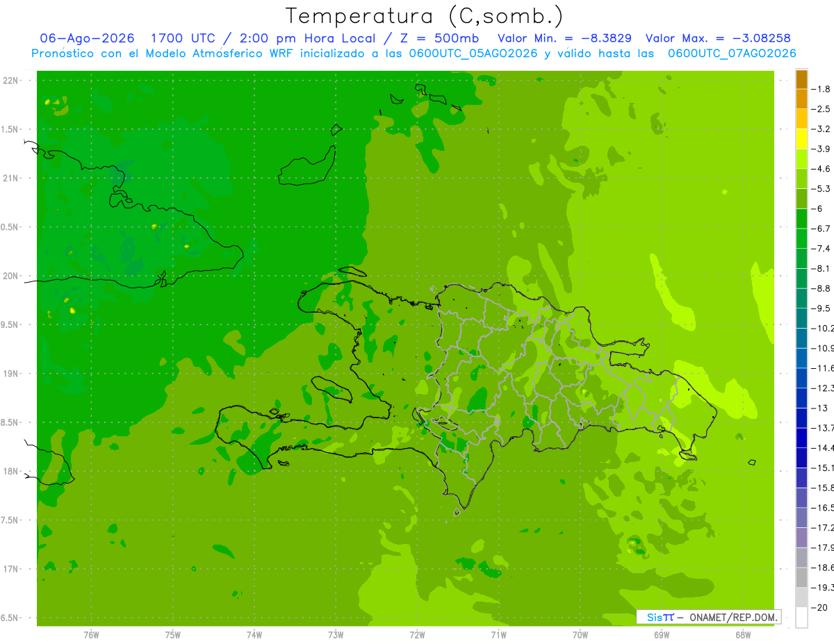Click the '18N' latitude tick label
This screenshot has height=644, width=834.
(12, 472)
